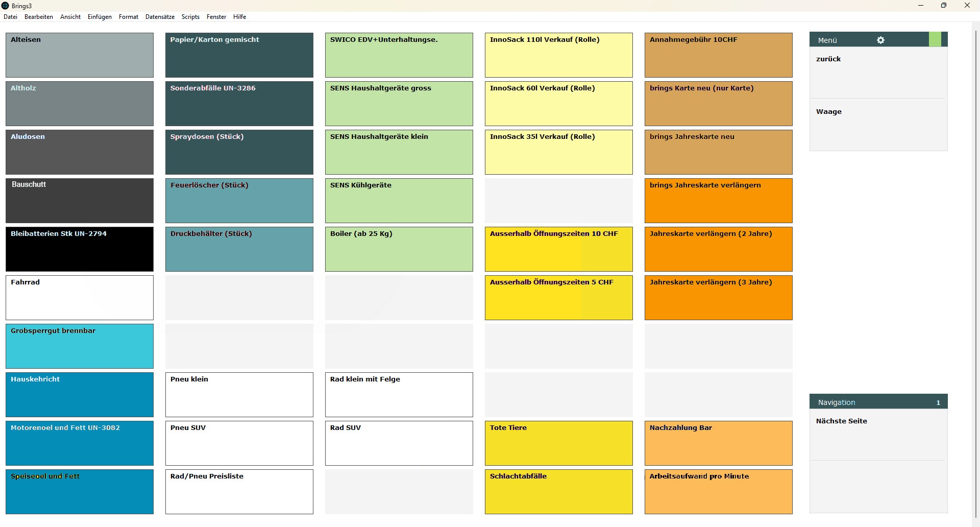
Task: Open Rad/Pneu Preisliste tile
Action: pos(239,492)
